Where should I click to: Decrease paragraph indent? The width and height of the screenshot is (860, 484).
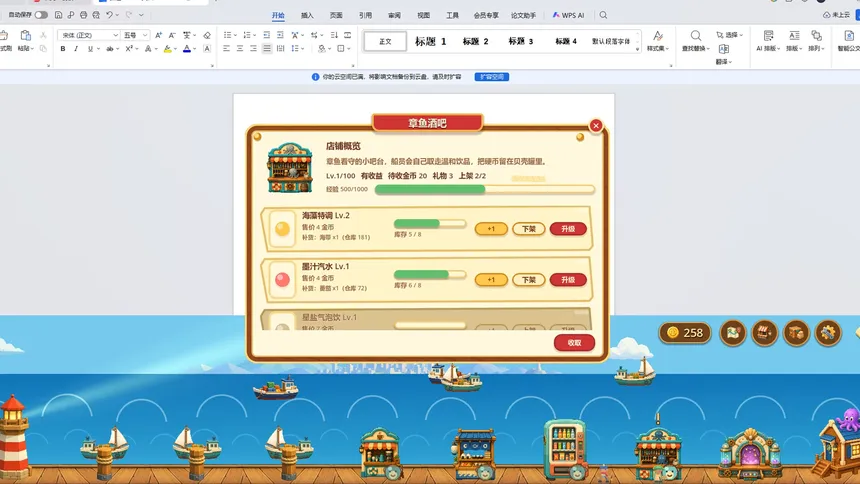coord(267,35)
